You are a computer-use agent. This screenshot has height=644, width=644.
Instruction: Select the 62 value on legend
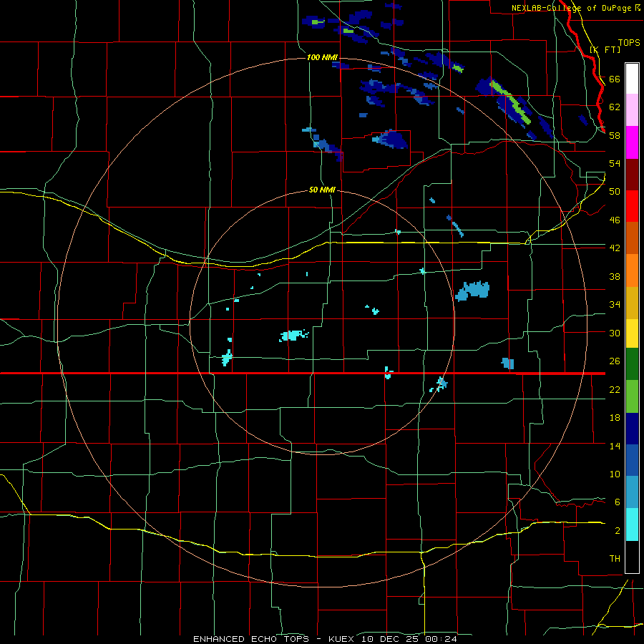tap(615, 107)
